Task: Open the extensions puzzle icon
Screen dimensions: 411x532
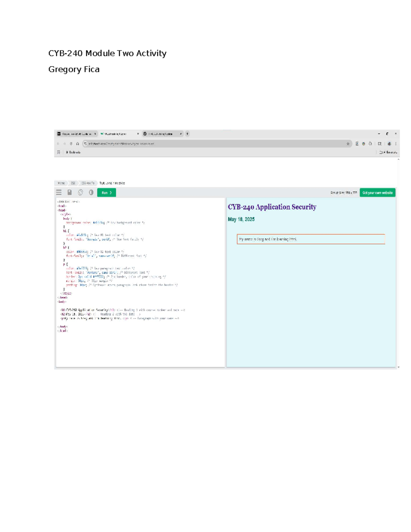Action: [x=370, y=144]
